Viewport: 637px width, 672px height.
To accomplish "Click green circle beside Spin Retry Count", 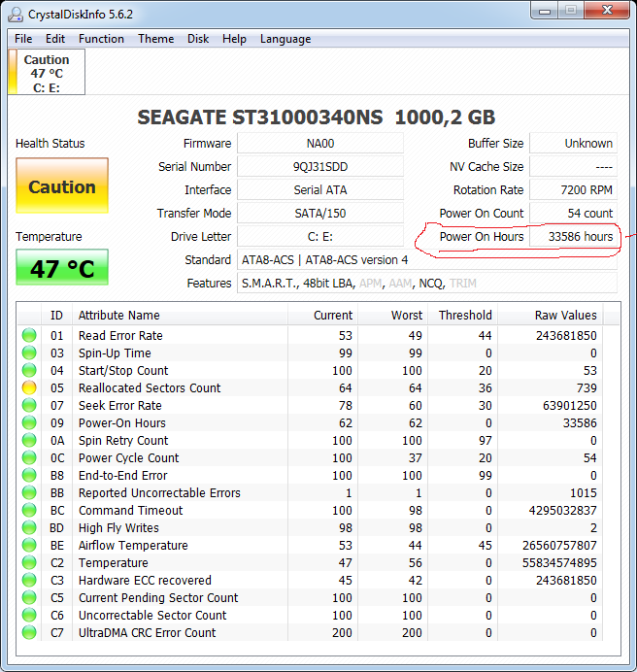I will click(x=29, y=440).
